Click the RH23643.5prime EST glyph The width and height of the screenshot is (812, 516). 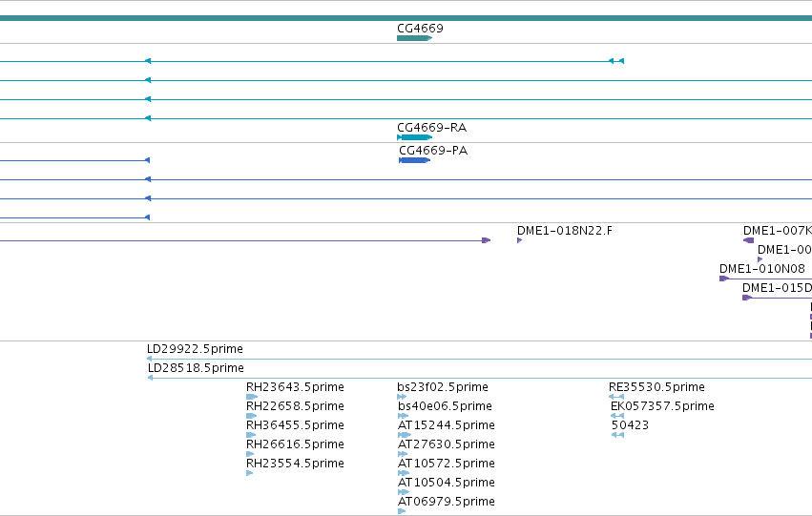252,397
